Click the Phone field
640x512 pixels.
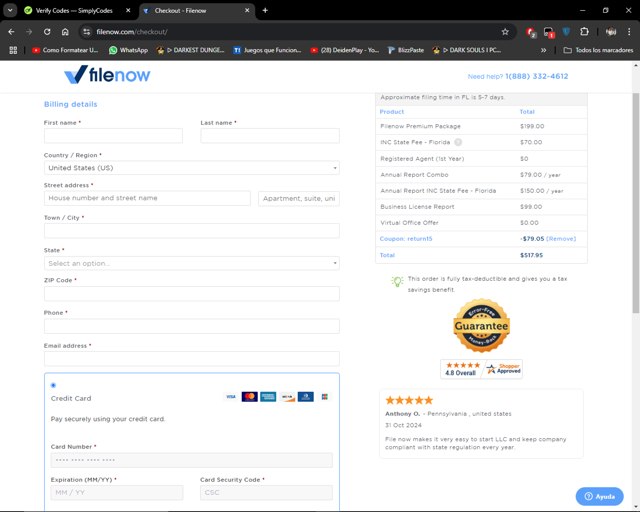pyautogui.click(x=191, y=326)
